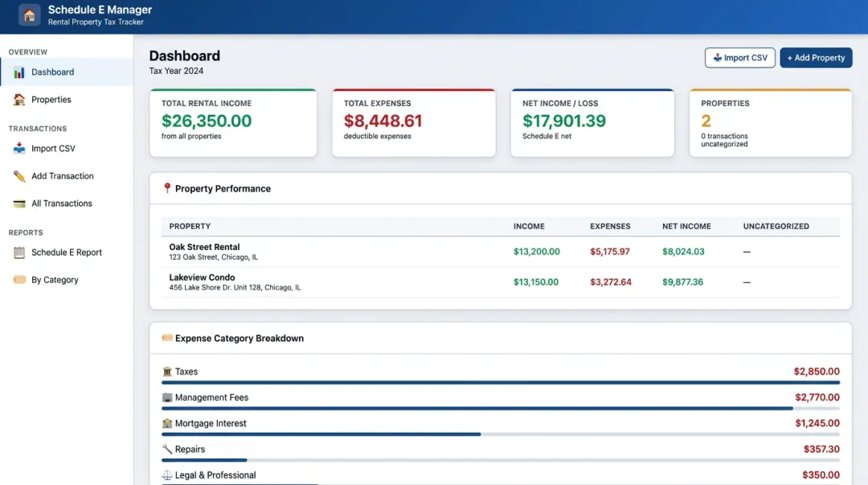
Task: Click the Legal & Professional scales icon
Action: pos(167,475)
